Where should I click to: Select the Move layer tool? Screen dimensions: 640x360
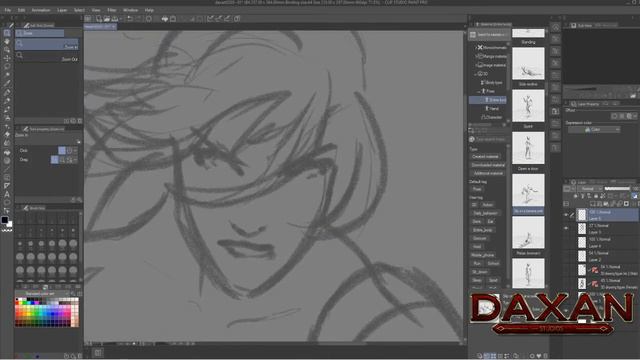[7, 58]
